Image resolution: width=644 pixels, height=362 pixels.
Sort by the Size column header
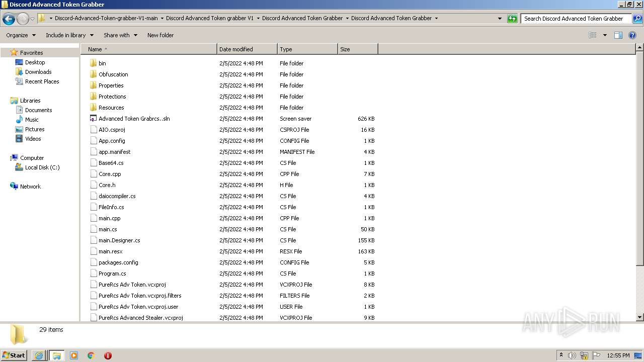tap(358, 49)
